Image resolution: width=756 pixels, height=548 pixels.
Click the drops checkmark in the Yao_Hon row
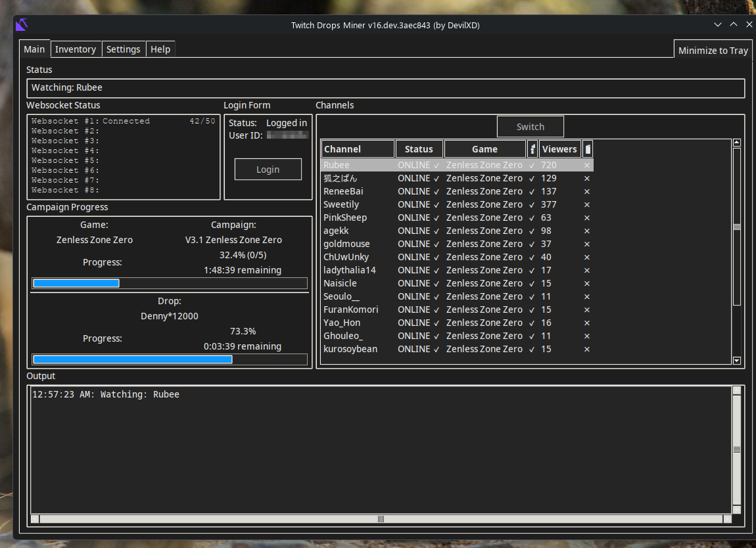pos(532,323)
